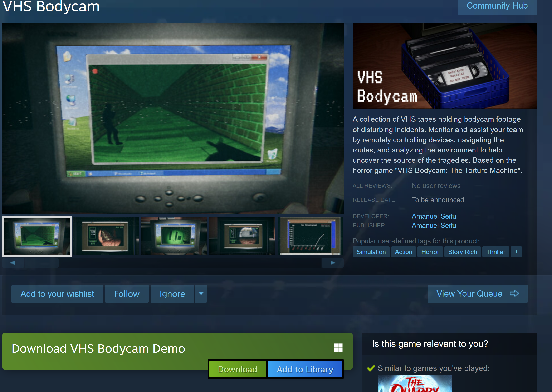Click the Windows platform icon on demo banner
This screenshot has height=392, width=552.
tap(338, 348)
